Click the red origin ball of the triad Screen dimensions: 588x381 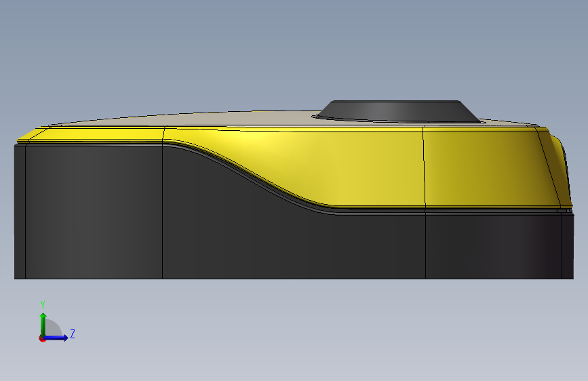tap(42, 339)
